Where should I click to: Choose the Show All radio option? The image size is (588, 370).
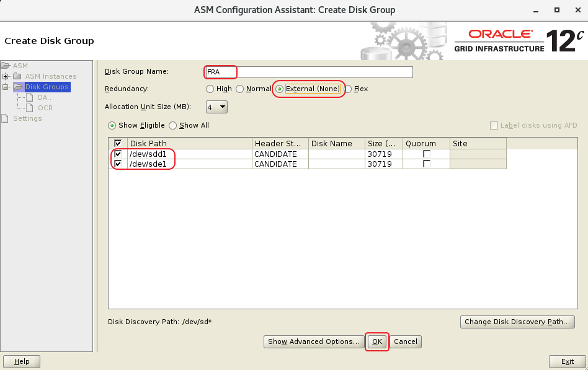tap(173, 125)
